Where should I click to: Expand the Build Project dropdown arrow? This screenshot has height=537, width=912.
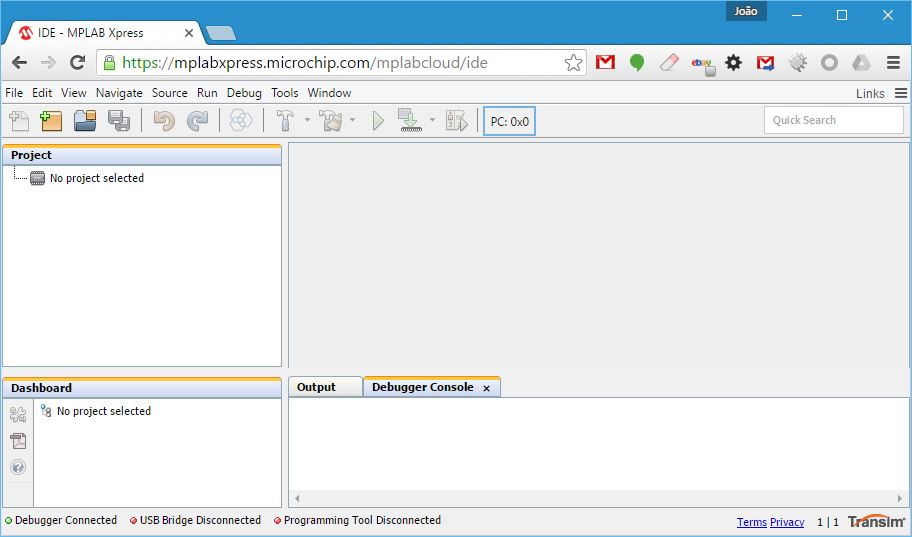tap(307, 120)
